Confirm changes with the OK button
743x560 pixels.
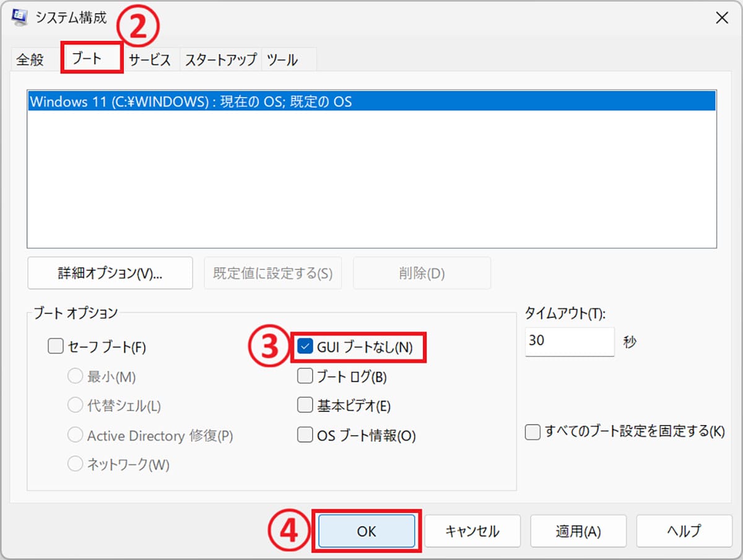tap(367, 531)
